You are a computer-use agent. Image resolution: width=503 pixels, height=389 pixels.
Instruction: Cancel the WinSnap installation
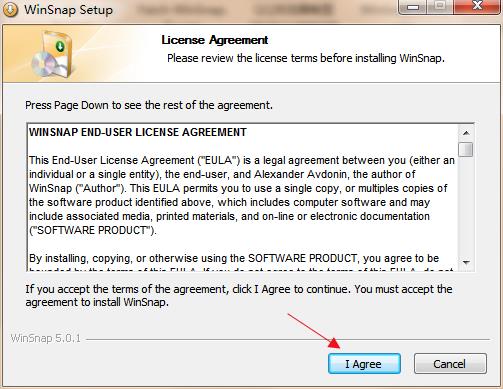click(450, 364)
